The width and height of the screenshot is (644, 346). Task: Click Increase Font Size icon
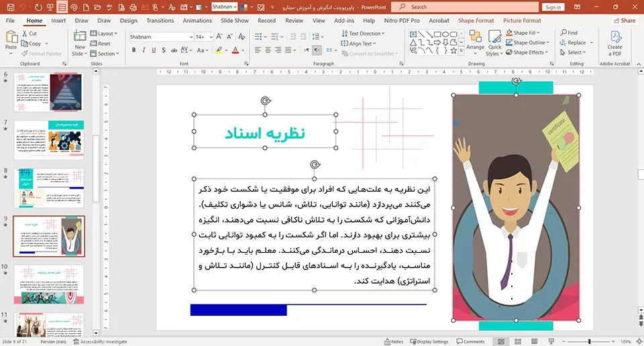point(219,36)
